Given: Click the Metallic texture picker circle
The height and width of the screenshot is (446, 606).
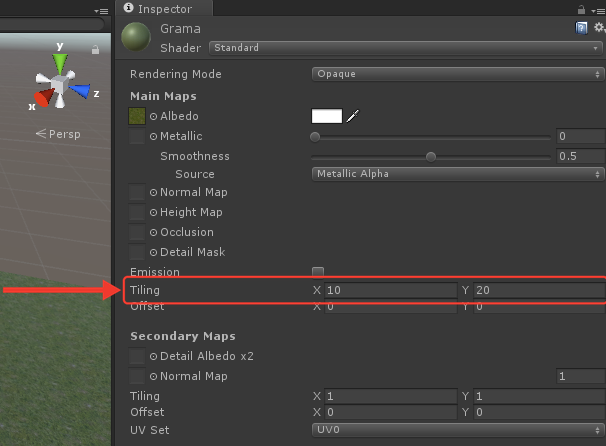Looking at the screenshot, I should 153,136.
